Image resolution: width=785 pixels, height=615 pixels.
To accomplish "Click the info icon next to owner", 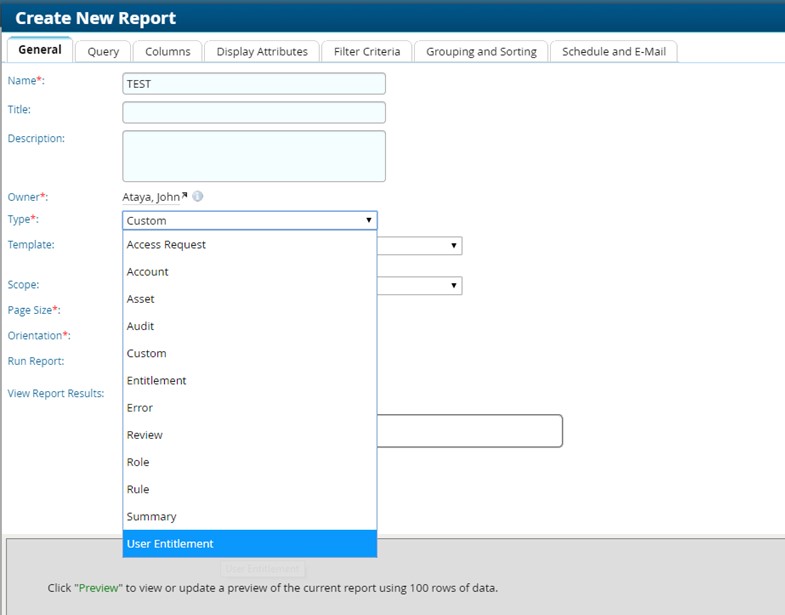I will pos(198,197).
